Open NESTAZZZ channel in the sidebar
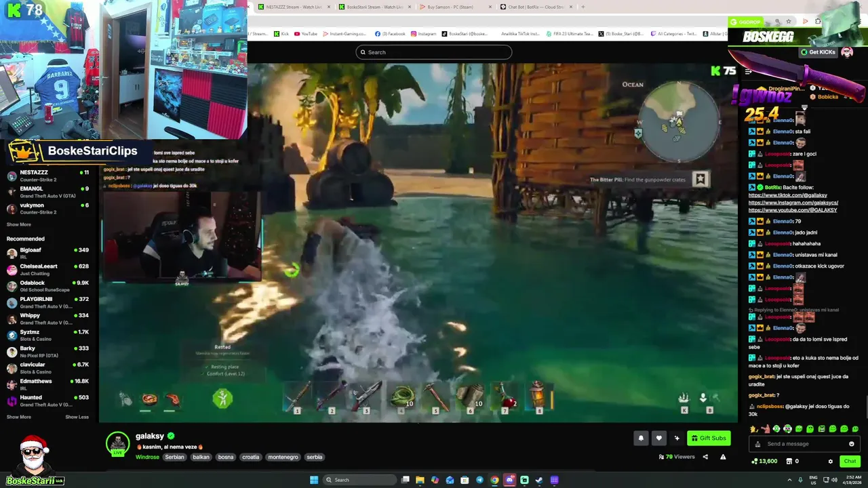 tap(47, 176)
